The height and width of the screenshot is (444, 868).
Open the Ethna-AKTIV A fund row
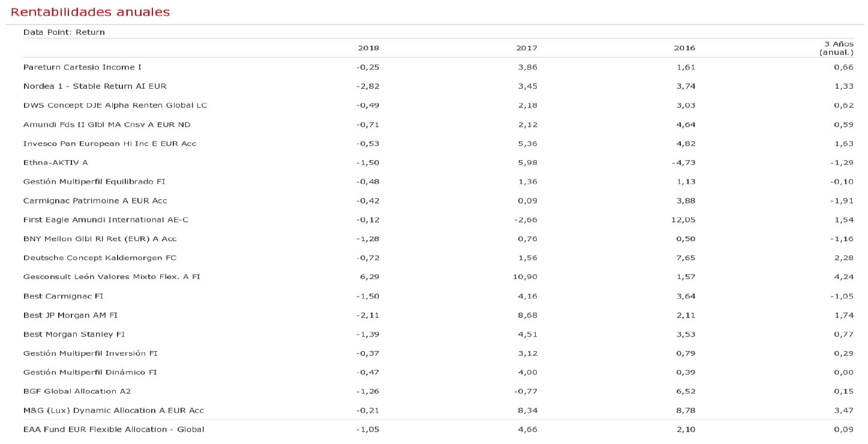pos(56,163)
